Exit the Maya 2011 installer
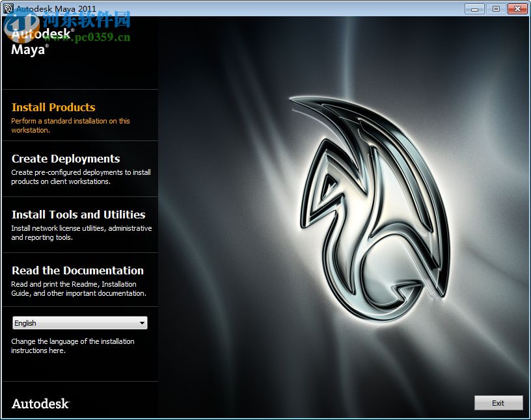 [x=498, y=402]
